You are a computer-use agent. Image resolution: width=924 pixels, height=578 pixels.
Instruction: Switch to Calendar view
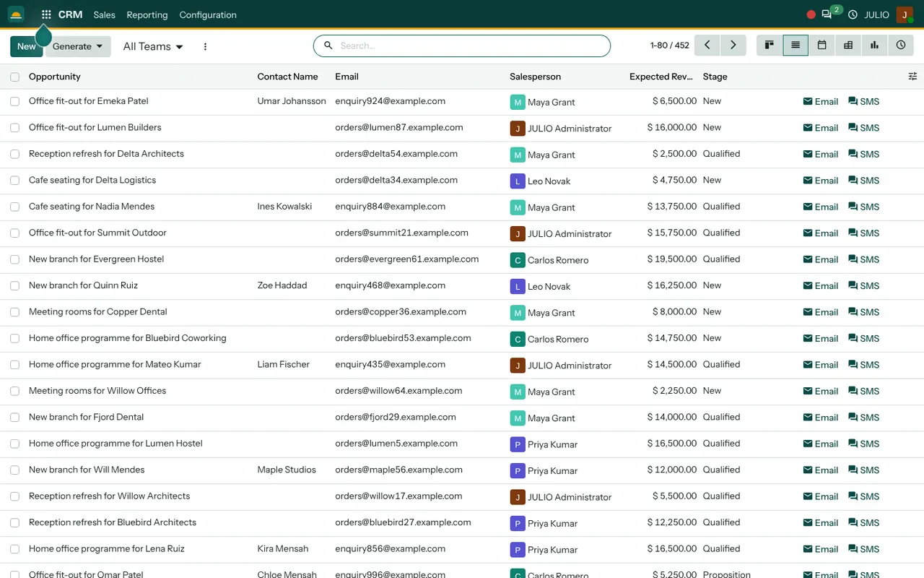tap(821, 46)
